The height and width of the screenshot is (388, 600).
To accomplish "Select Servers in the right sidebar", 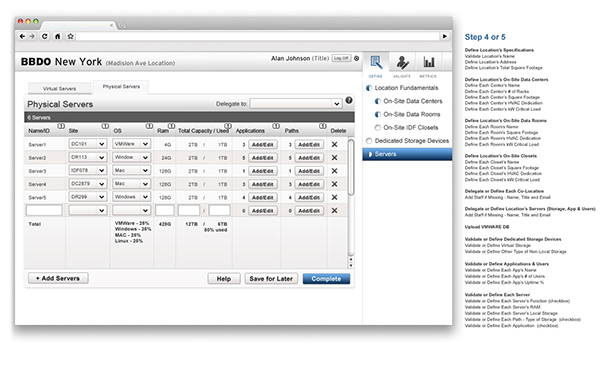I will tap(407, 154).
